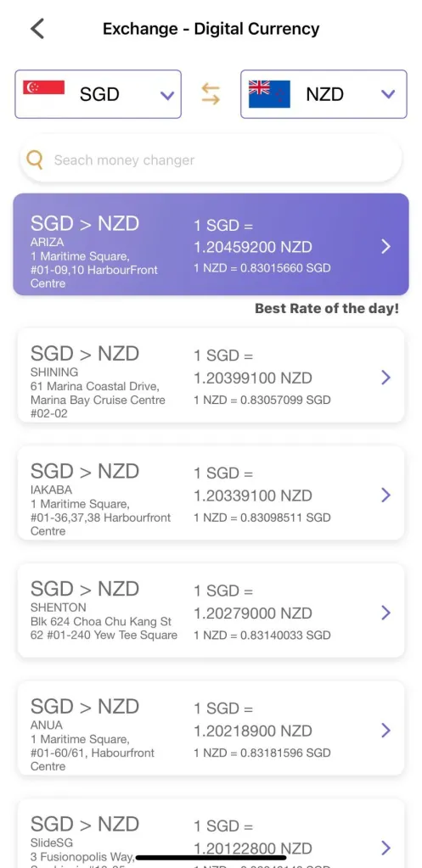The image size is (422, 868).
Task: Open the ANUA Habourfront Centre listing
Action: [x=211, y=728]
